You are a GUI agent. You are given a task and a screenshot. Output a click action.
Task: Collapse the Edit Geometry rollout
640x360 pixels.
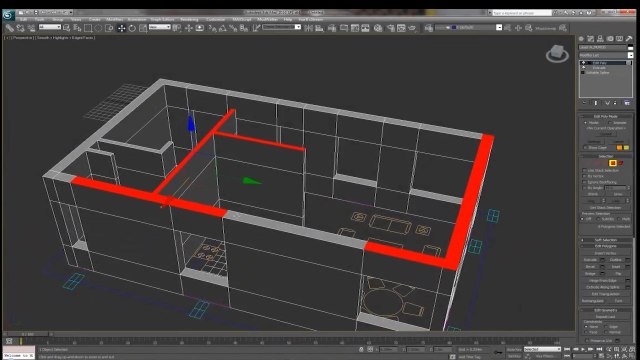click(605, 310)
